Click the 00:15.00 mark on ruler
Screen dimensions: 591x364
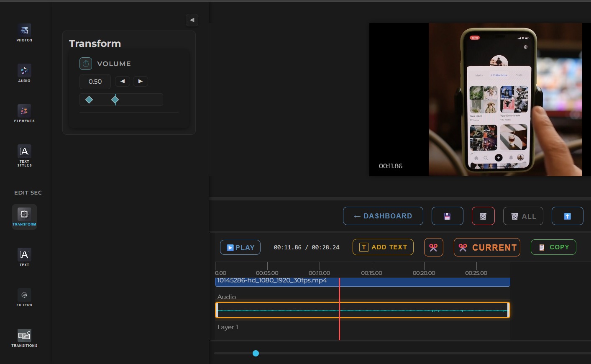coord(371,273)
